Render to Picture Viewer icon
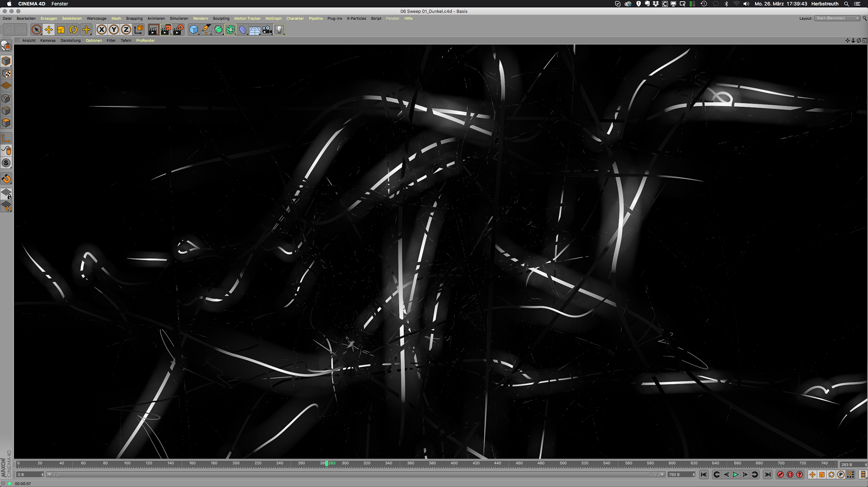Image resolution: width=868 pixels, height=487 pixels. (x=165, y=30)
